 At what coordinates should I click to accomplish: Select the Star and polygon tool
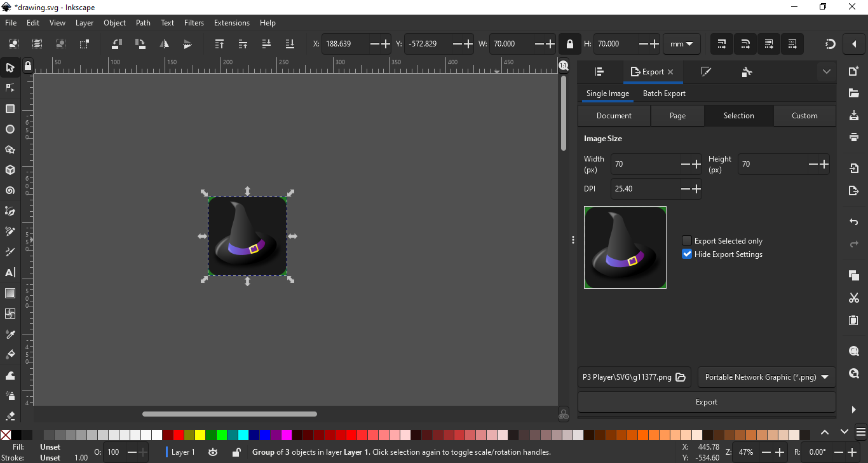tap(10, 150)
